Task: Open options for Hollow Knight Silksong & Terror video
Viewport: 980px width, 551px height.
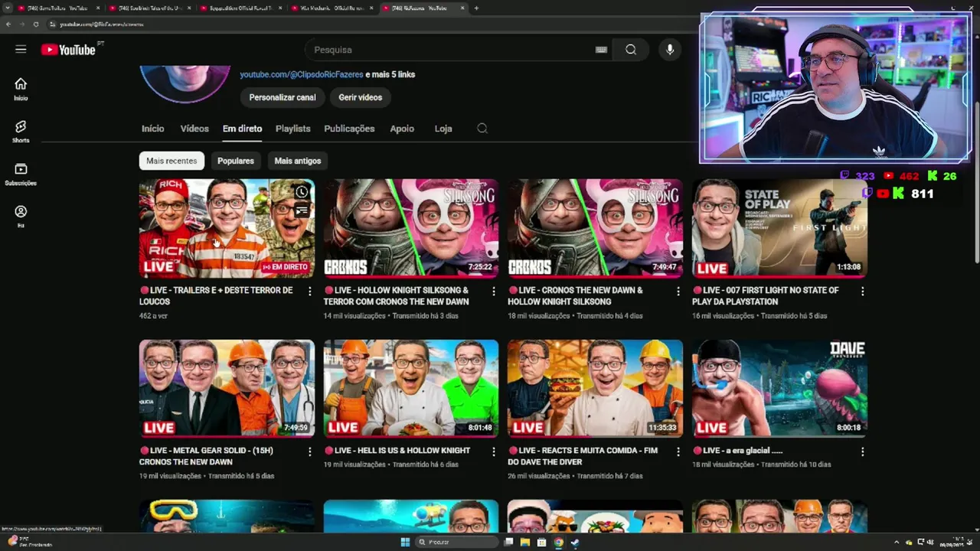Action: pos(493,292)
